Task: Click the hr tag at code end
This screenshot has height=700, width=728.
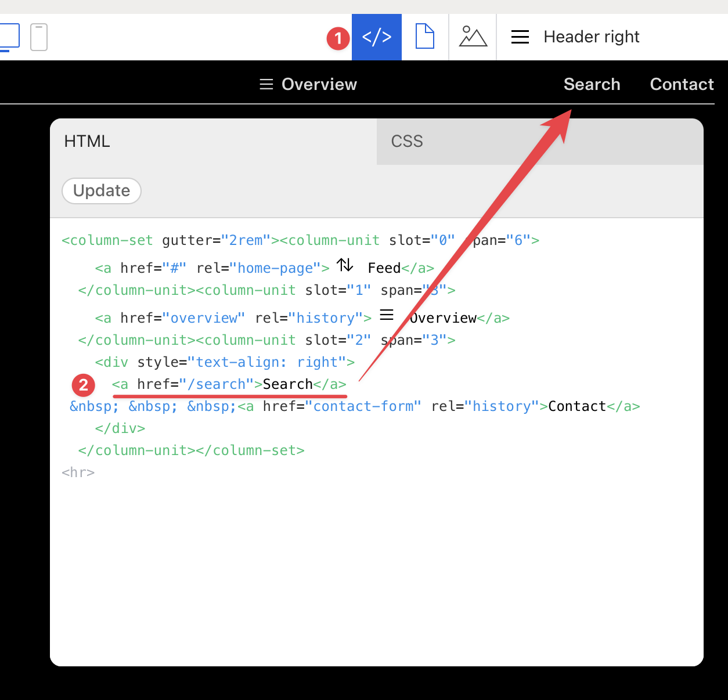Action: [x=78, y=472]
